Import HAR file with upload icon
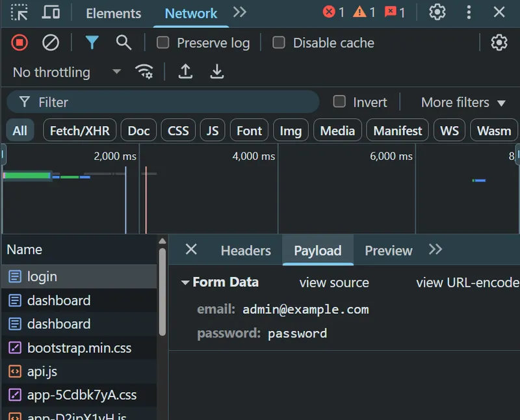This screenshot has width=520, height=420. tap(185, 72)
